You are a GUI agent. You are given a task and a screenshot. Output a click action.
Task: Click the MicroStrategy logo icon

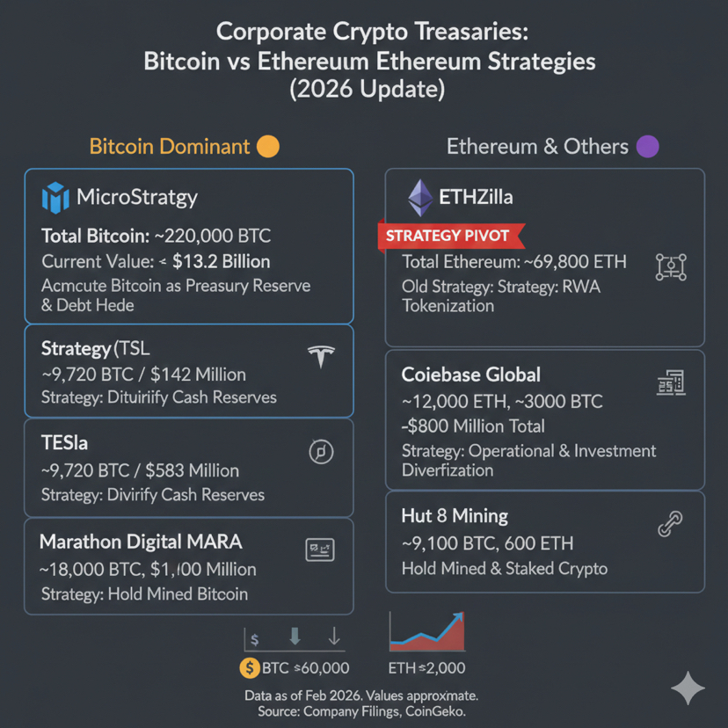tap(55, 197)
